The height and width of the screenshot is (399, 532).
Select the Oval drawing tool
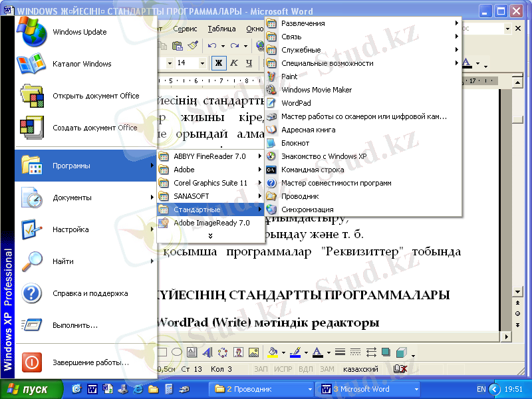[x=177, y=352]
